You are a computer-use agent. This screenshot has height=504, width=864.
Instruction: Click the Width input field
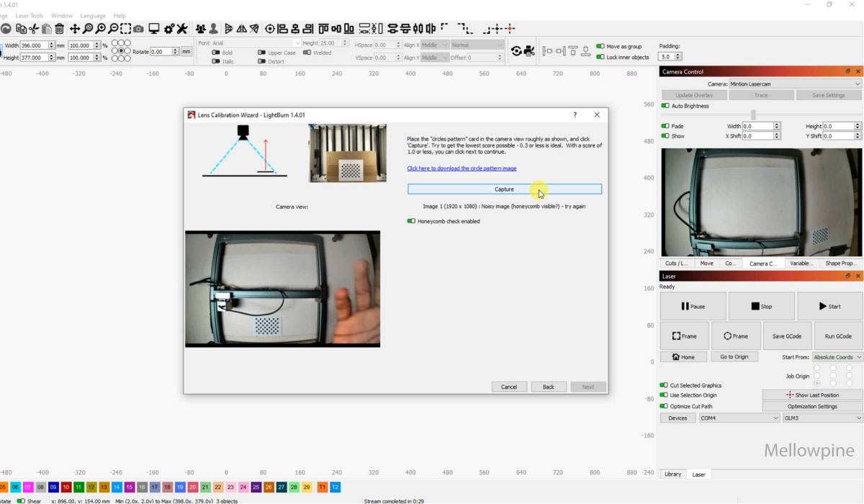click(35, 45)
